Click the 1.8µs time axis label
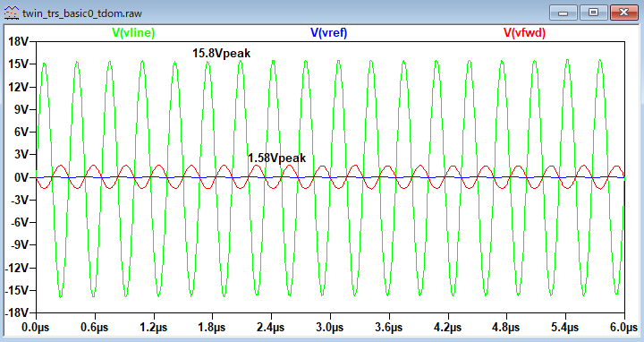This screenshot has width=644, height=342. [212, 328]
